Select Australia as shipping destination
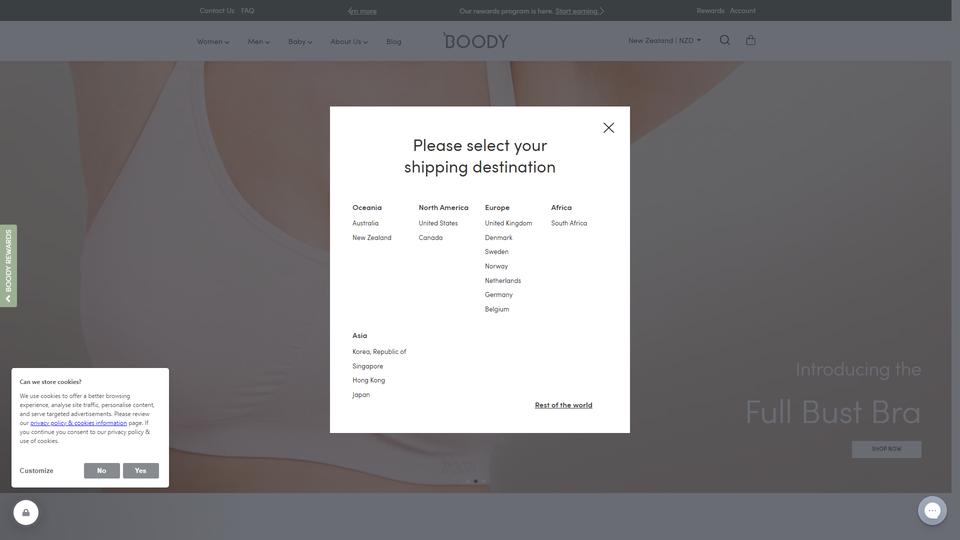This screenshot has width=960, height=540. [x=365, y=224]
